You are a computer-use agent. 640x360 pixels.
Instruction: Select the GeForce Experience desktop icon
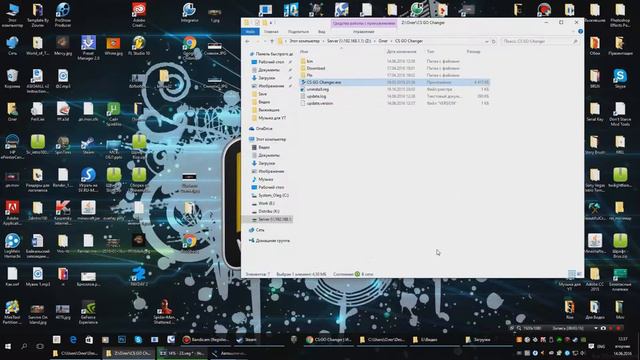(x=88, y=312)
